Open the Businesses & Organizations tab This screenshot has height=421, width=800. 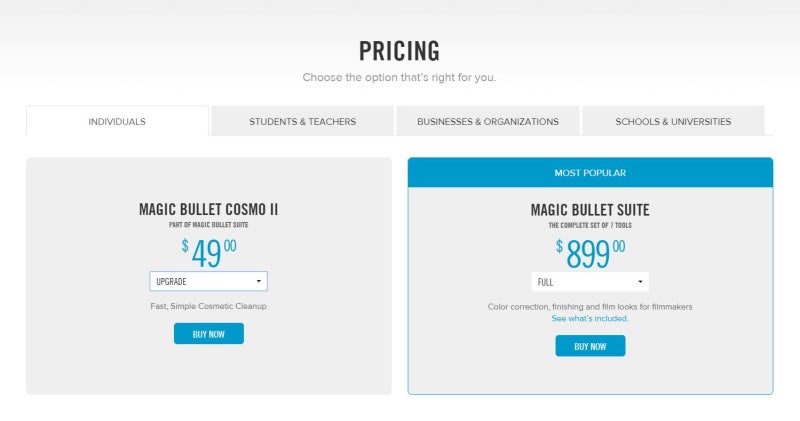[x=488, y=121]
